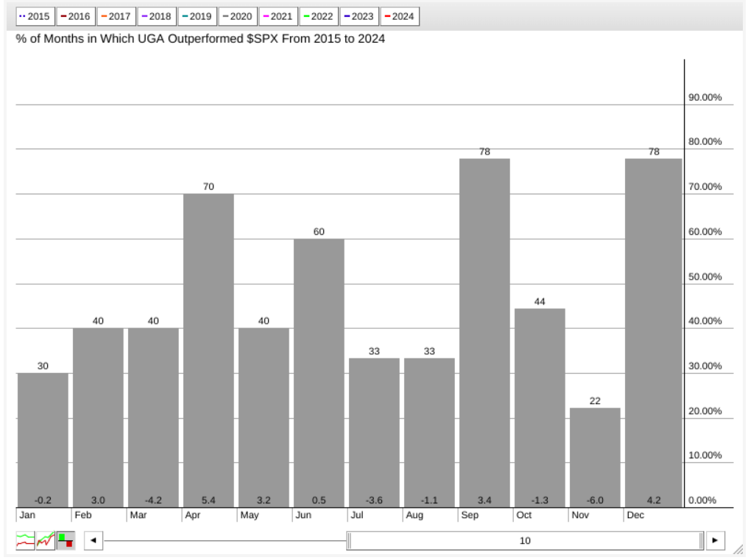Toggle the 2024 year legend button
The height and width of the screenshot is (560, 748).
(399, 16)
